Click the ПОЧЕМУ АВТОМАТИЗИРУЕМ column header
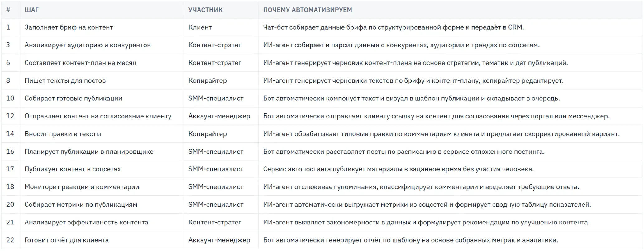 point(308,10)
